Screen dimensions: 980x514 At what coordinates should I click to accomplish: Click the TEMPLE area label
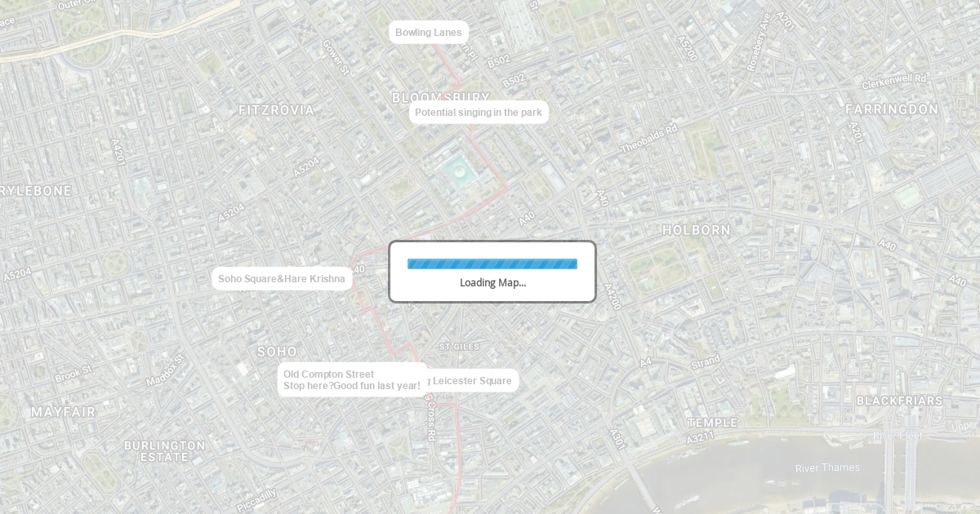tap(712, 423)
